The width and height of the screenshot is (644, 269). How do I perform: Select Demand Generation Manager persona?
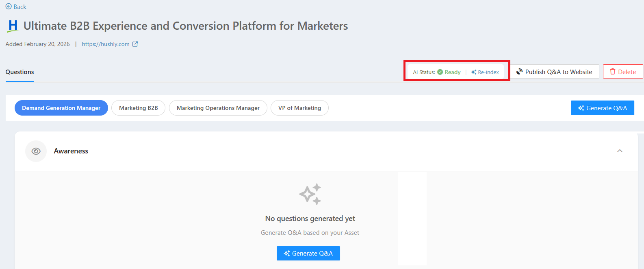coord(61,108)
